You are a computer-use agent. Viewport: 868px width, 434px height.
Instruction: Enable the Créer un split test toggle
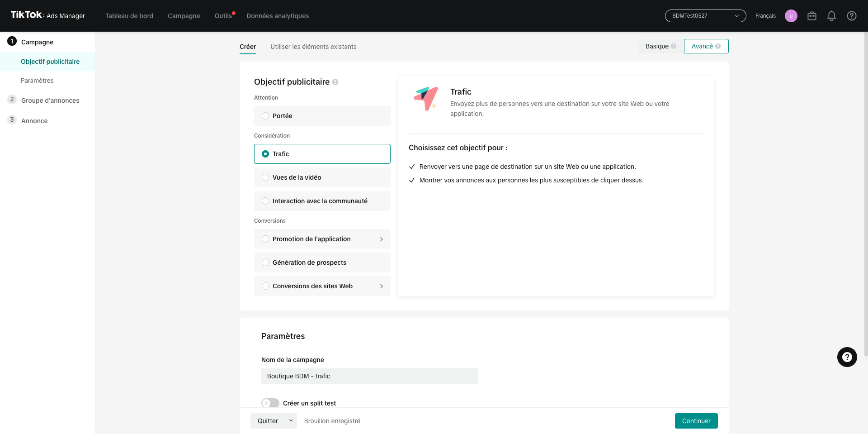click(270, 403)
